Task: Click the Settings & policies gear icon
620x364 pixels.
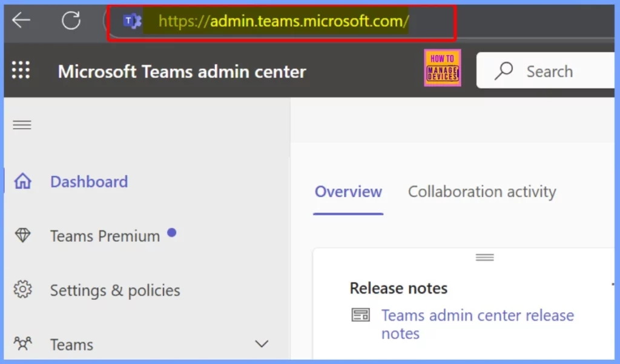Action: click(x=22, y=290)
